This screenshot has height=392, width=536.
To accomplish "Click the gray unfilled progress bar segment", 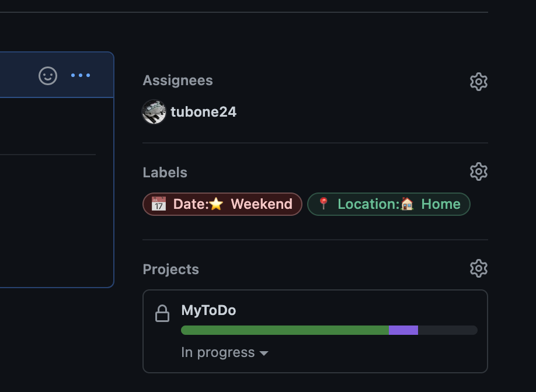I will [x=447, y=330].
